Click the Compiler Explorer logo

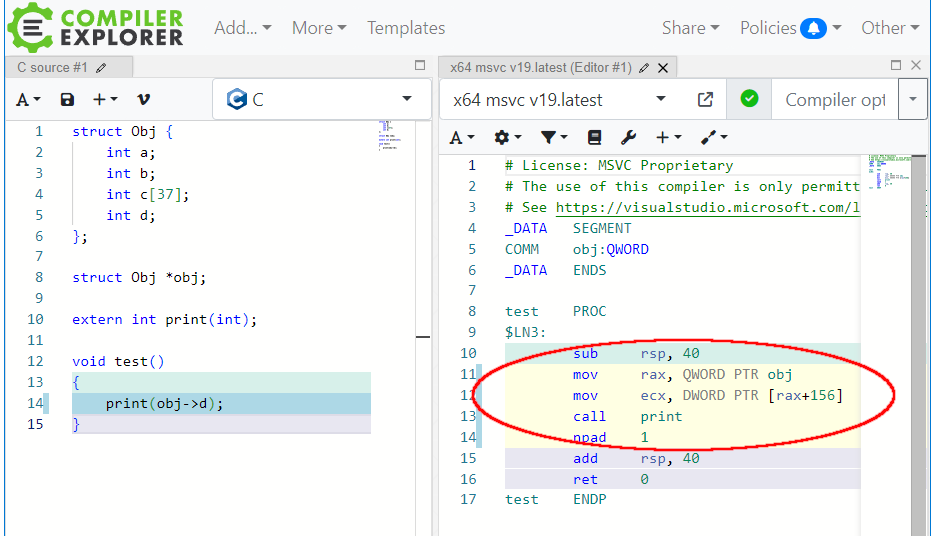[95, 27]
